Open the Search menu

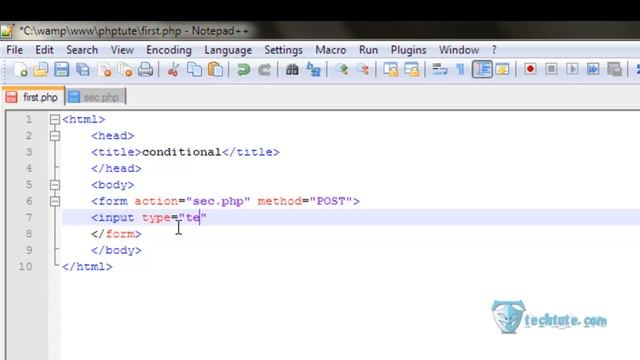click(82, 50)
